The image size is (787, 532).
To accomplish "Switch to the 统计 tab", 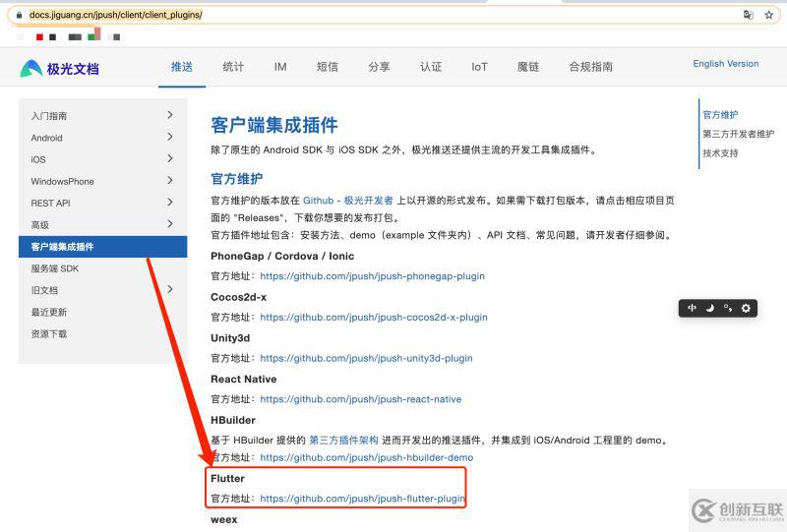I will click(x=233, y=67).
